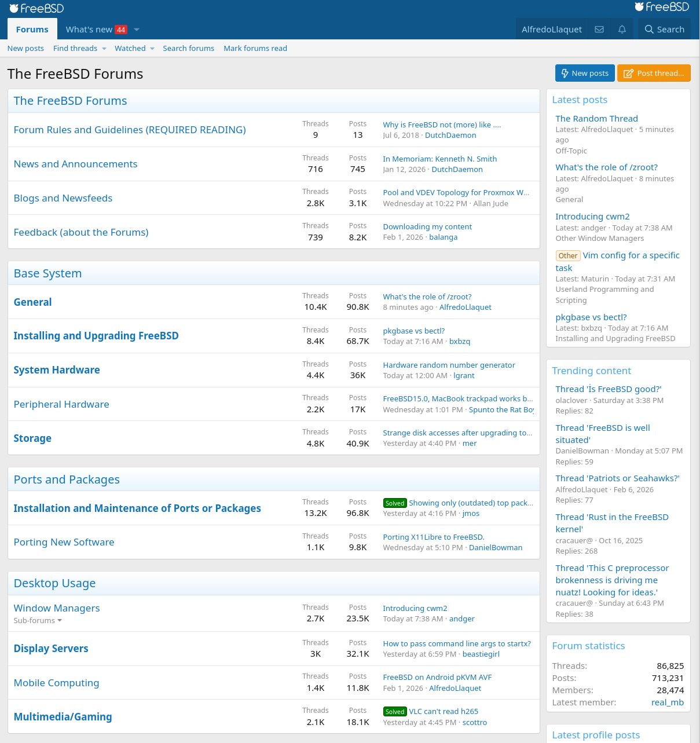Click the lightning icon on New posts button
The image size is (700, 743).
[x=566, y=73]
